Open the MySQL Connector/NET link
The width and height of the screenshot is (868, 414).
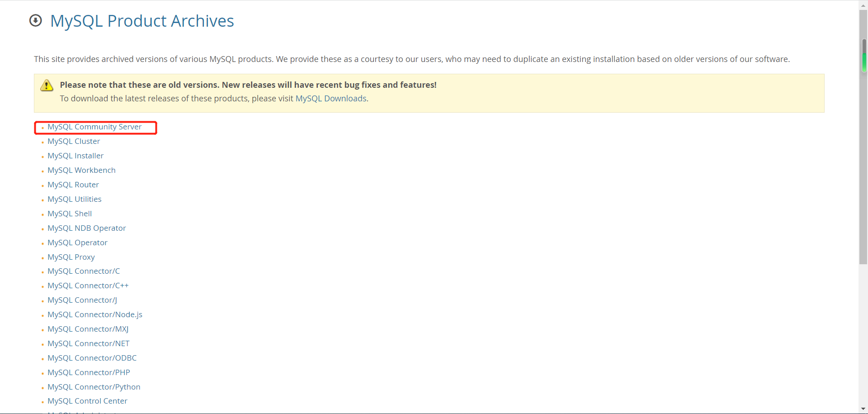click(89, 344)
